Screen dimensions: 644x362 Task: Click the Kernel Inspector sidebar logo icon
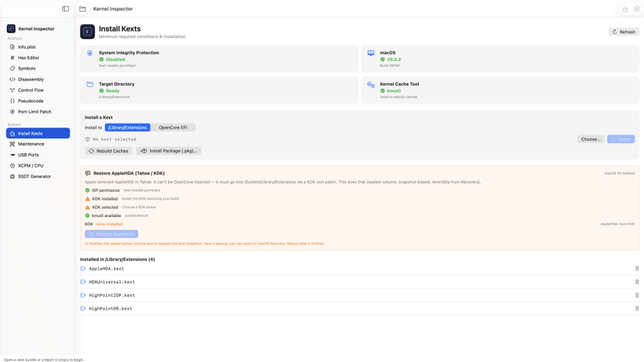tap(11, 28)
